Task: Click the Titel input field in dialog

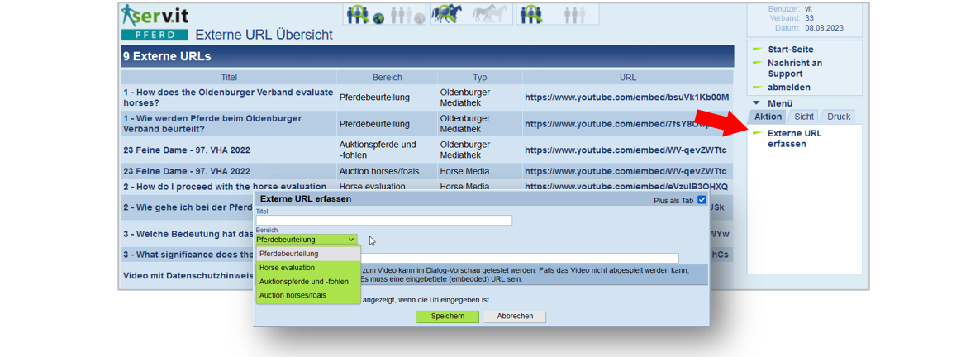Action: coord(383,220)
